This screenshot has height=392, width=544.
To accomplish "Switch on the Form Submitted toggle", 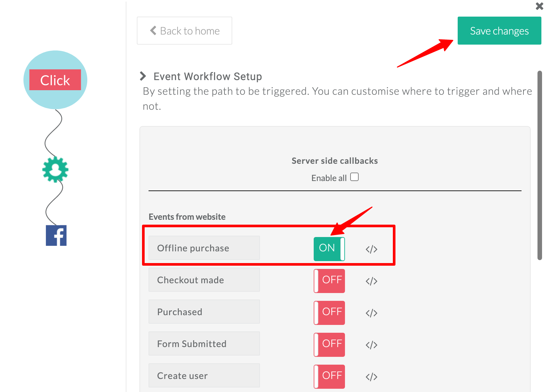I will (x=329, y=344).
